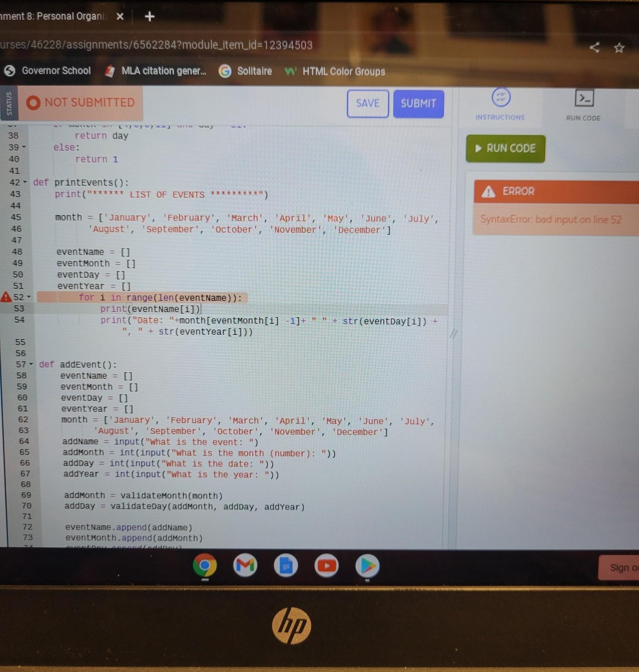Click the ERROR panel warning triangle

pos(489,192)
